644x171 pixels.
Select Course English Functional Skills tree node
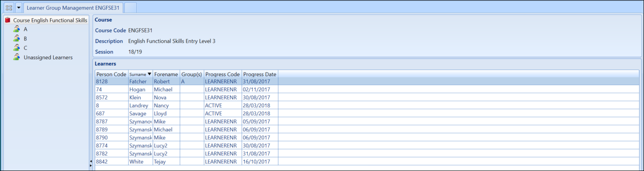coord(50,20)
